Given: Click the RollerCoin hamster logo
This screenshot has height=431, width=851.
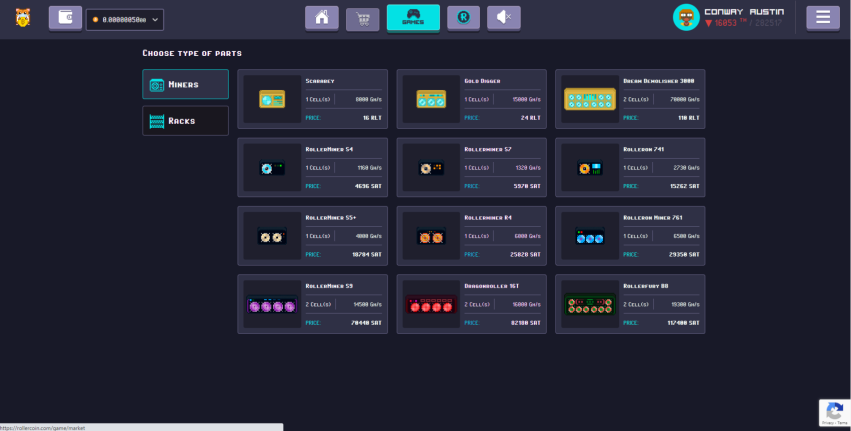Looking at the screenshot, I should pyautogui.click(x=23, y=18).
